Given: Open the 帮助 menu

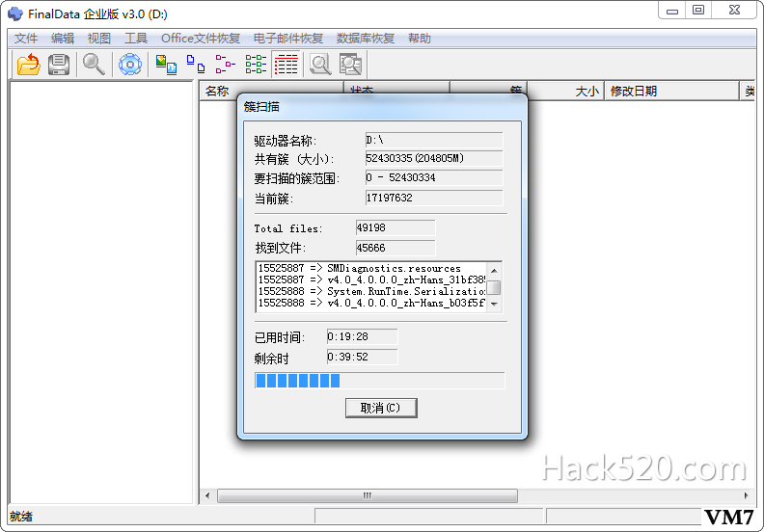Looking at the screenshot, I should click(x=419, y=39).
